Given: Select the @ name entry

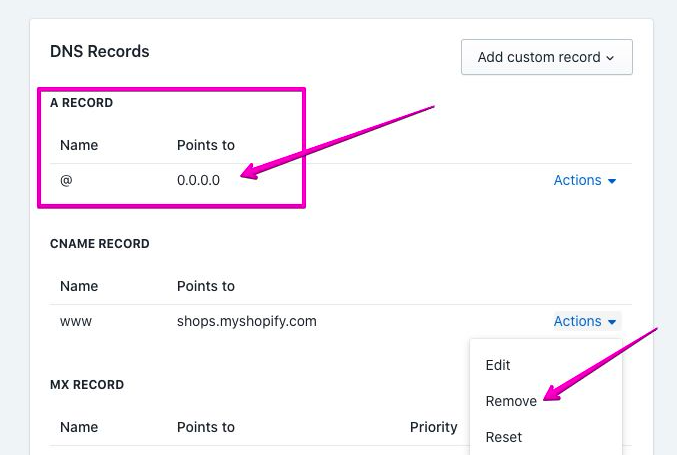Looking at the screenshot, I should tap(65, 180).
